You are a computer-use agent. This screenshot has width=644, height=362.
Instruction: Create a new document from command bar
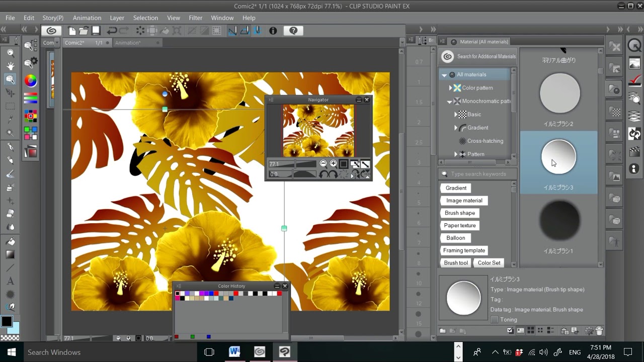click(72, 31)
